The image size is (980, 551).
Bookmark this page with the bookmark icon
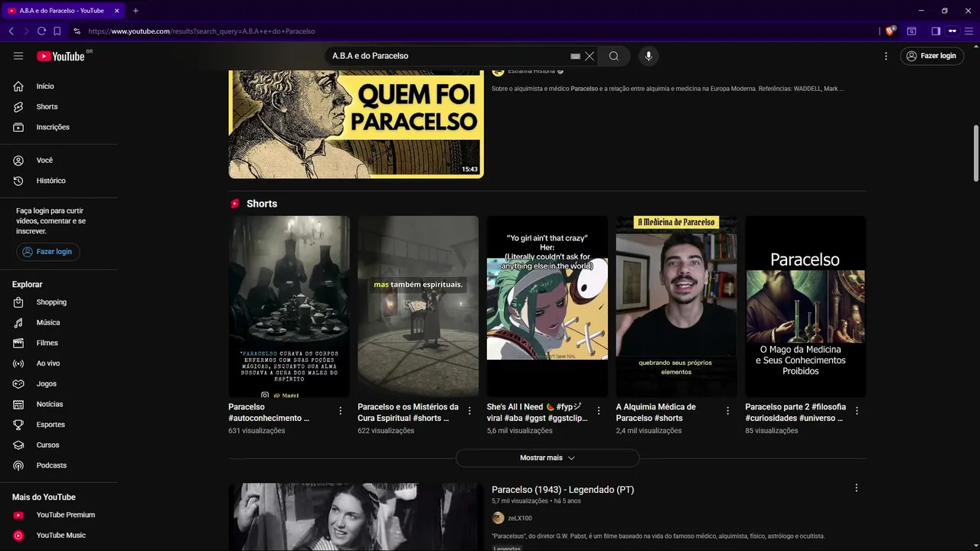57,31
